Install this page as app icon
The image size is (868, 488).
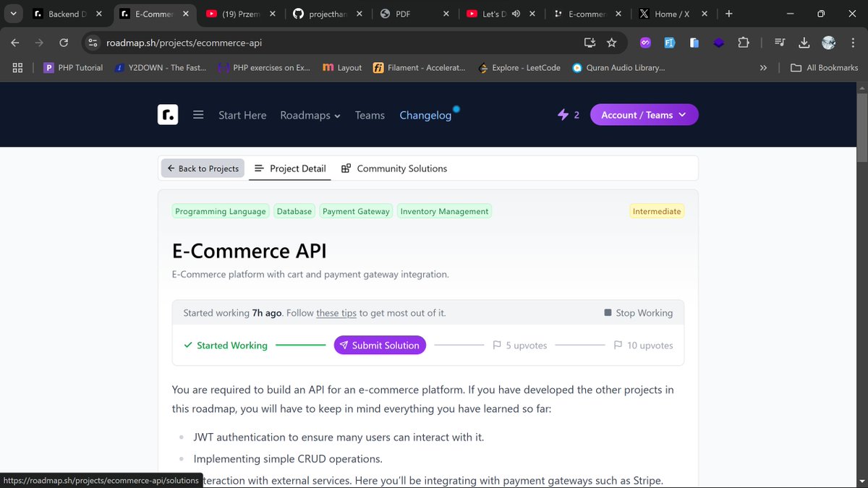coord(590,43)
